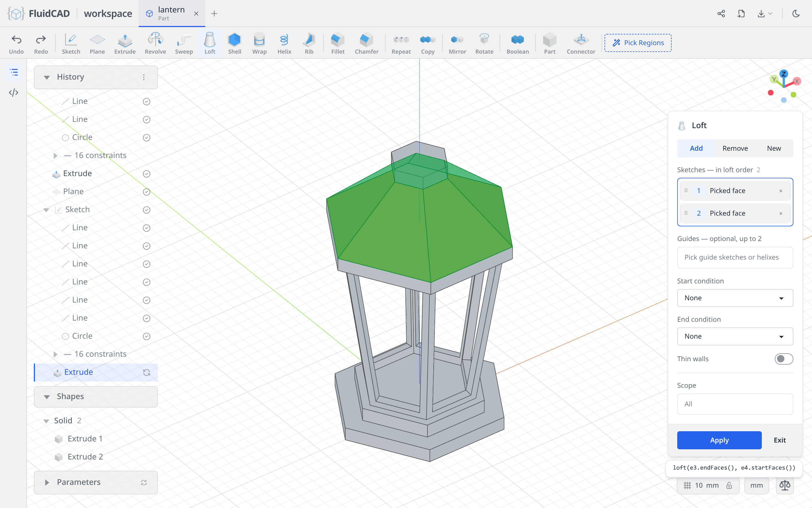Select the Revolve tool
This screenshot has width=812, height=508.
(155, 43)
